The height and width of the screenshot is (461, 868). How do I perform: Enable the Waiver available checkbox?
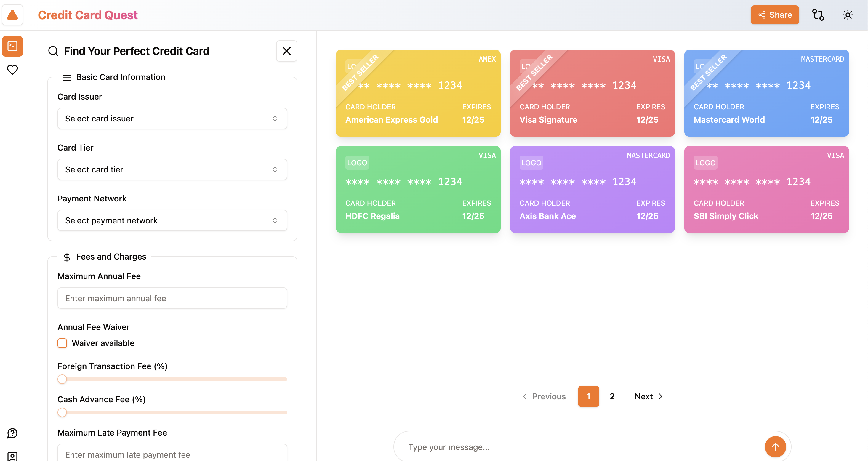point(62,343)
